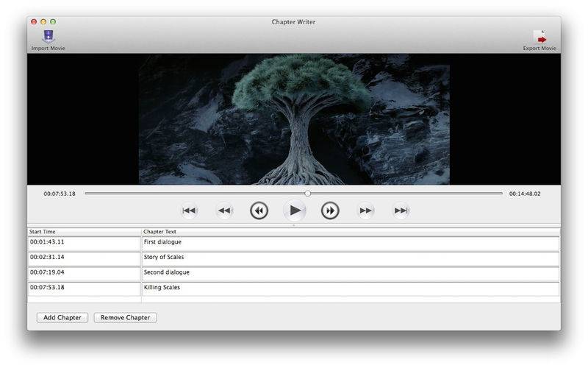Click the fast-forward double-arrow button
The width and height of the screenshot is (588, 368).
[x=365, y=210]
